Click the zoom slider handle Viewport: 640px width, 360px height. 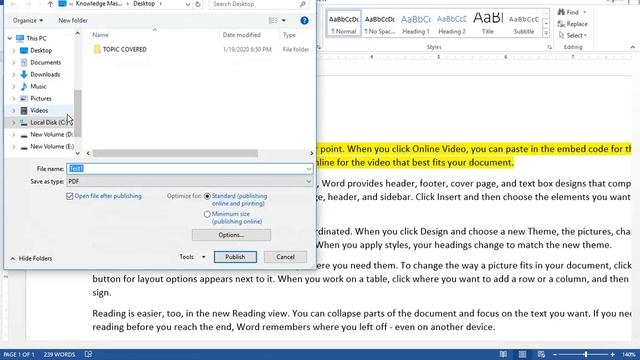coord(586,355)
